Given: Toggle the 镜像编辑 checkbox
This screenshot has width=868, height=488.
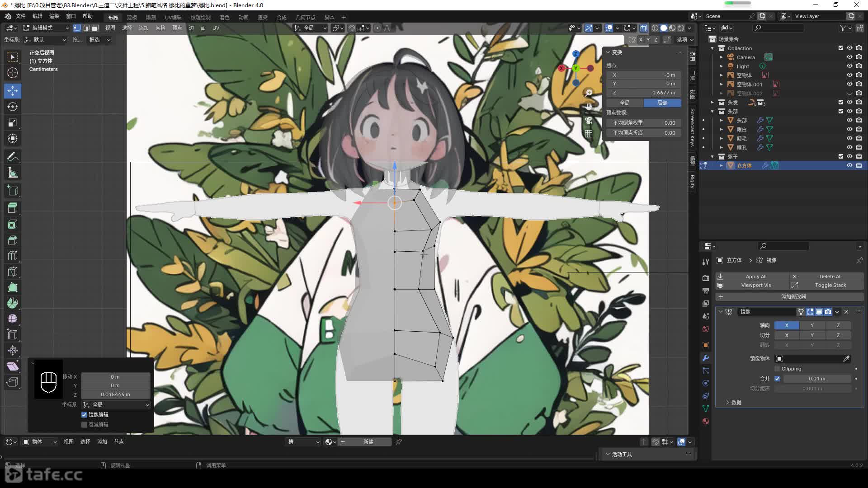Looking at the screenshot, I should pyautogui.click(x=84, y=415).
